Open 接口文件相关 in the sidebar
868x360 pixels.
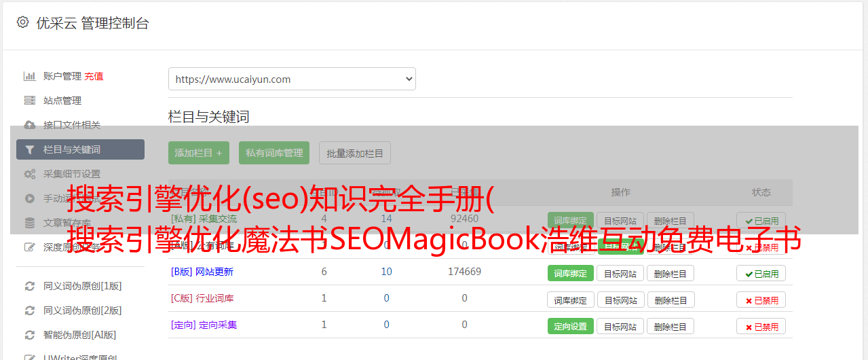(72, 125)
